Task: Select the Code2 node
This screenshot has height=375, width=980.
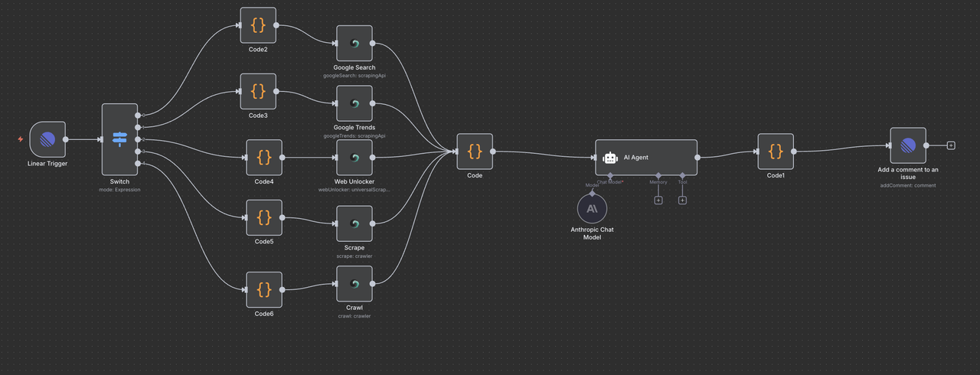Action: tap(258, 25)
